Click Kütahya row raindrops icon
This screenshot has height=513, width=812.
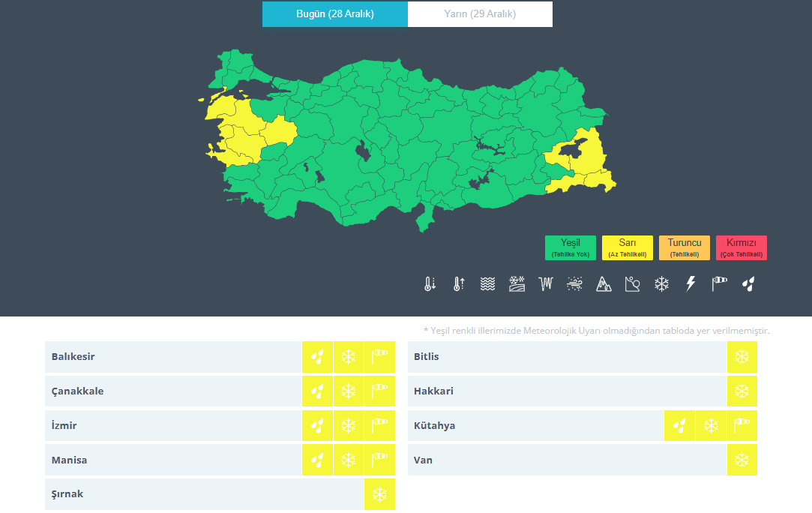pos(679,426)
